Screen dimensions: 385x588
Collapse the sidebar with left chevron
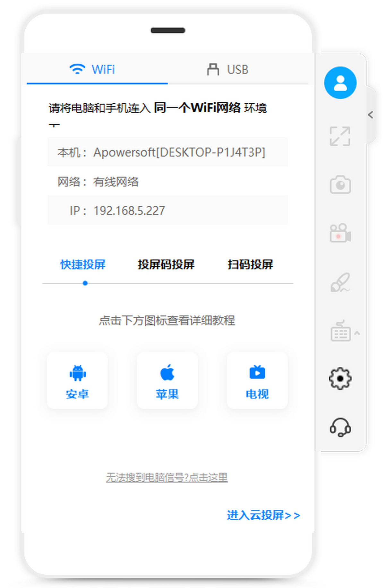[371, 115]
